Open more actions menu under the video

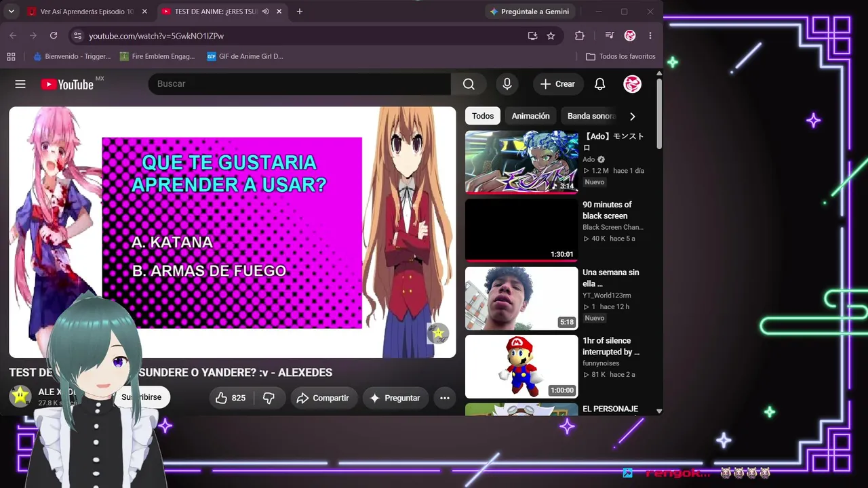[444, 398]
